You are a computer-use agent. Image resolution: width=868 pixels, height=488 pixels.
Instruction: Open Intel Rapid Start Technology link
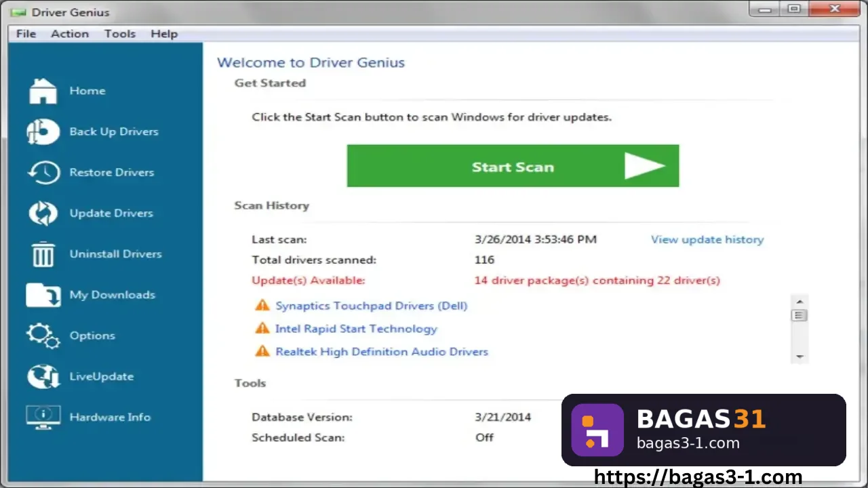pos(356,329)
